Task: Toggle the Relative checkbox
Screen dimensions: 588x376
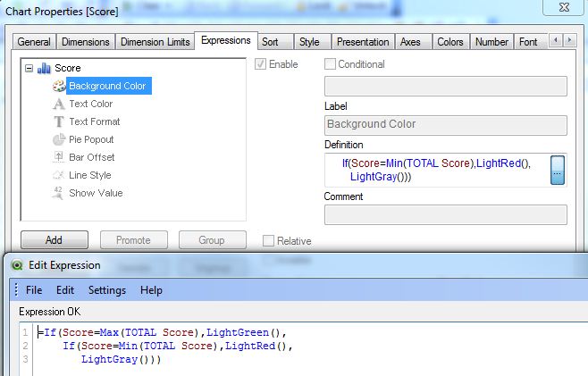Action: (x=268, y=240)
